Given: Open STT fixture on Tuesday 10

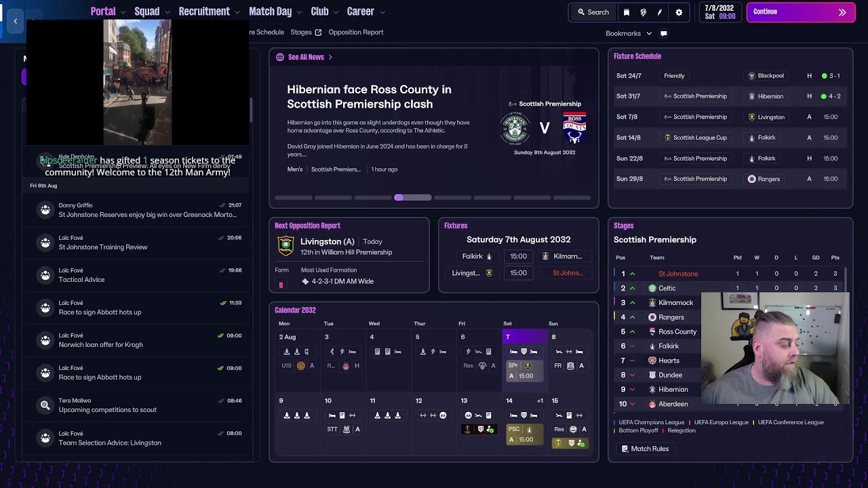Looking at the screenshot, I should tap(343, 430).
